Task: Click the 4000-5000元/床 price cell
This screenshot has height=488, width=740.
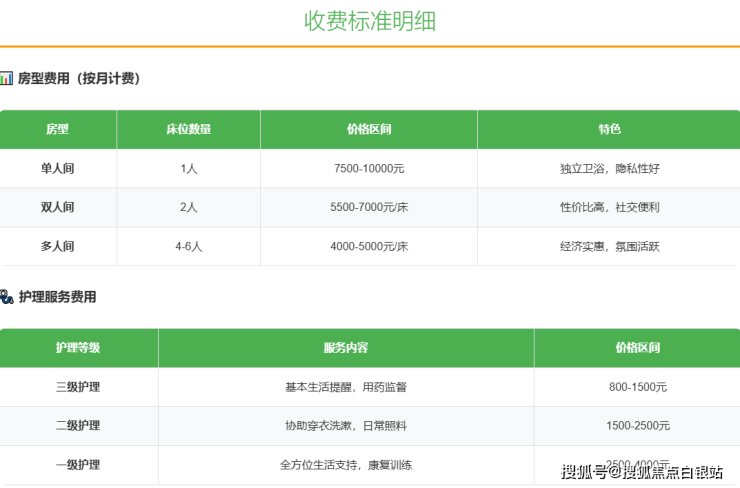Action: click(369, 246)
